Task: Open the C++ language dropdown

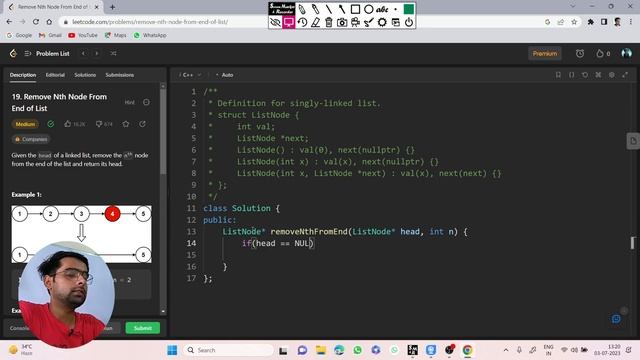Action: tap(190, 75)
